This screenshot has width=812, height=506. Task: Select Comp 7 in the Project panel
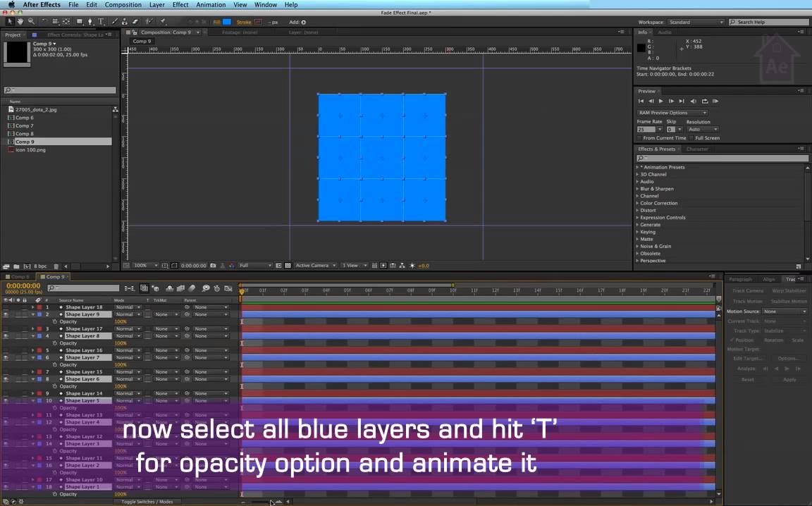25,126
